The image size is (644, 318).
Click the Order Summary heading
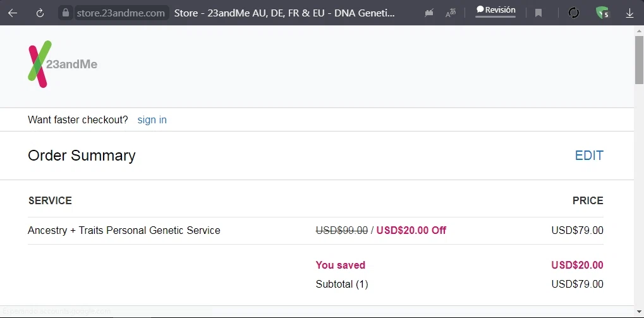click(x=82, y=156)
